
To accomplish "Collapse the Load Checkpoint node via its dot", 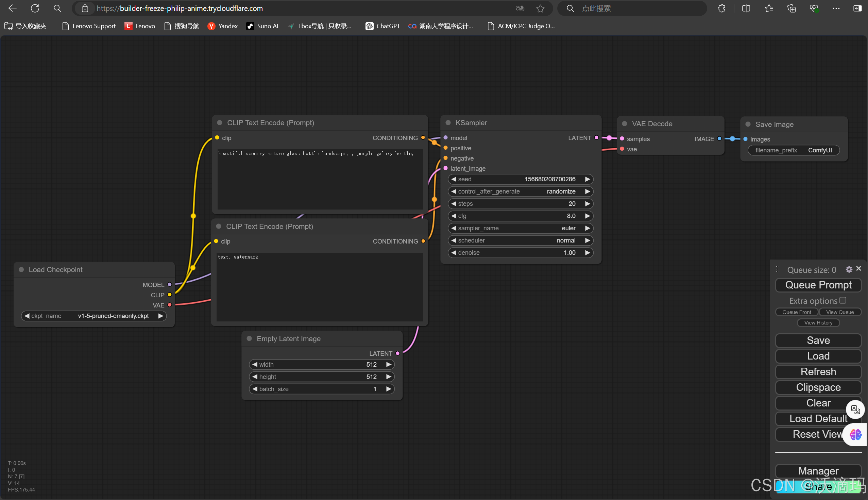I will coord(21,270).
